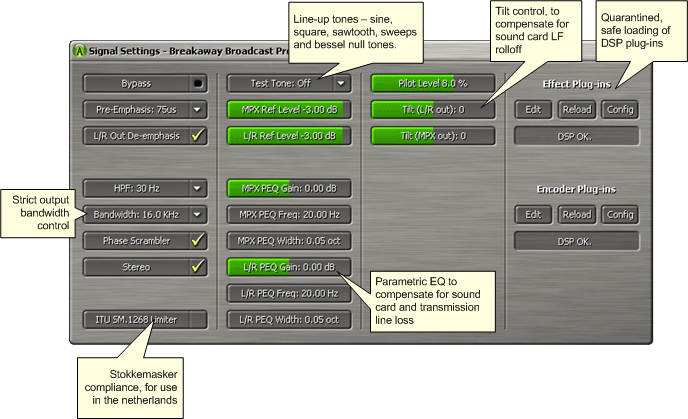Screen dimensions: 688x419
Task: Click the MPX PEQ Width slider
Action: click(x=289, y=241)
